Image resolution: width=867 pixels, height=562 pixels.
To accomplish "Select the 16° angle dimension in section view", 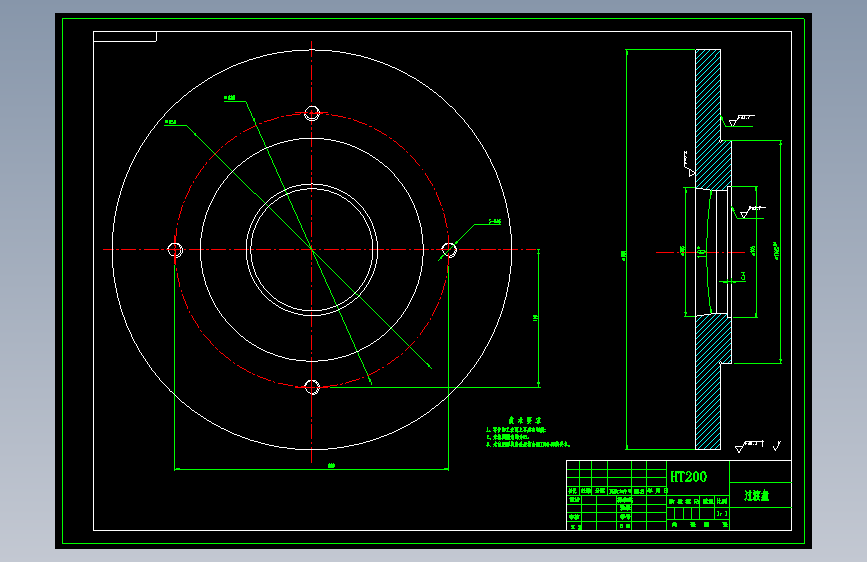I will click(702, 252).
